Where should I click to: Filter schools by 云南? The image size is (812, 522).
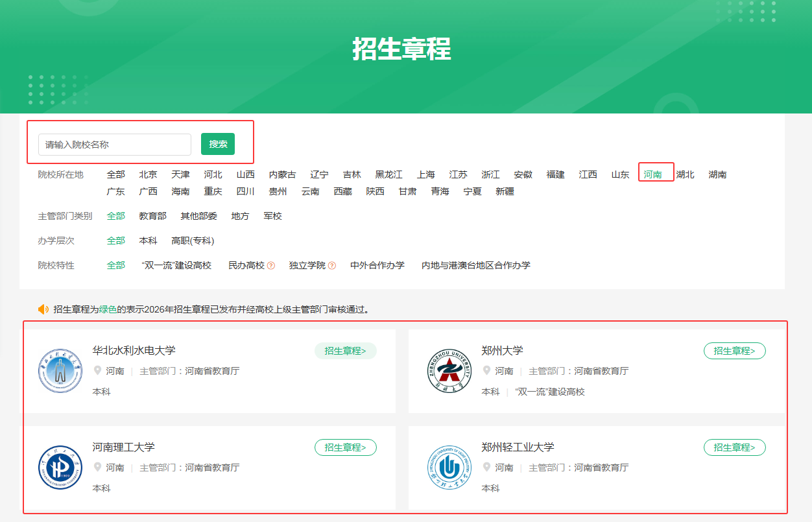click(x=311, y=191)
